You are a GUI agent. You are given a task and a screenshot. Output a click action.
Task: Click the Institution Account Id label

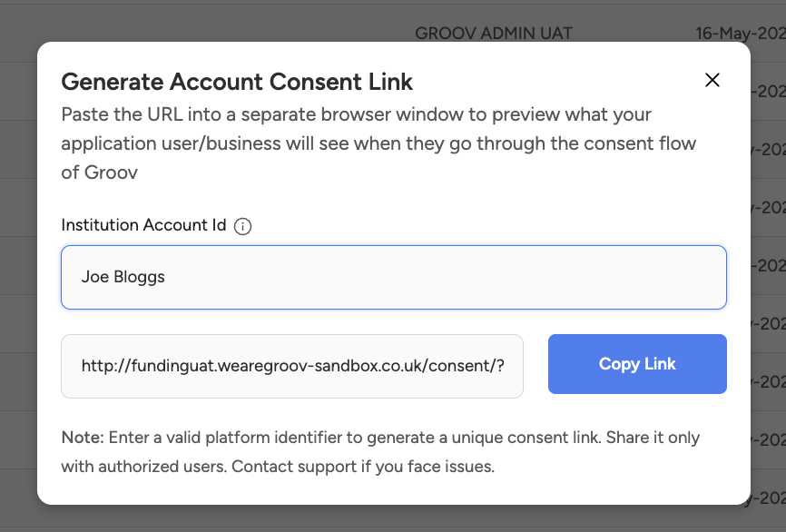click(143, 225)
